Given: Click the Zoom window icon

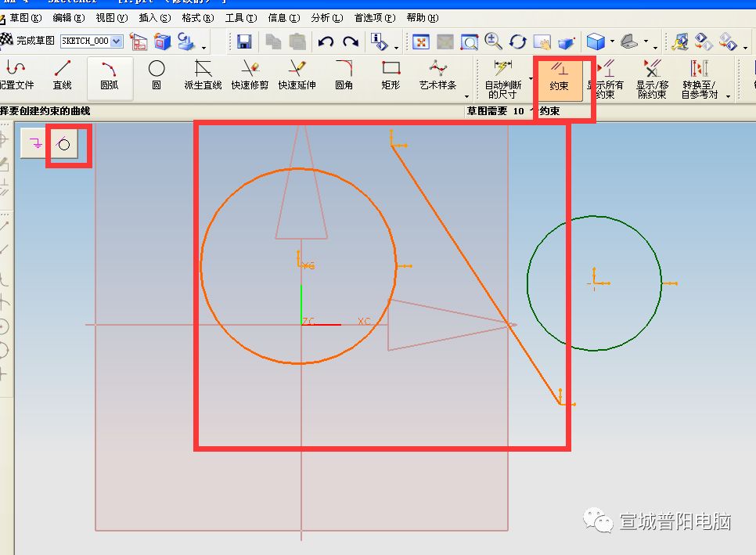Looking at the screenshot, I should pyautogui.click(x=469, y=41).
